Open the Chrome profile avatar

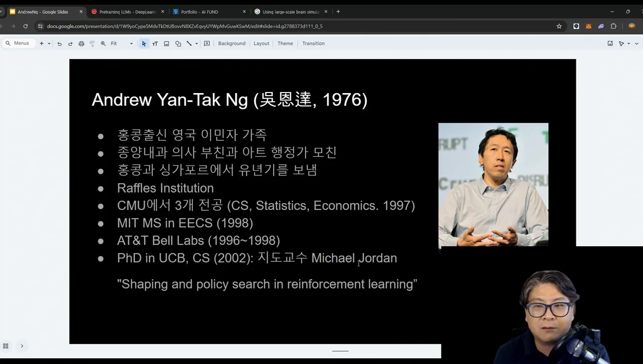pos(632,26)
